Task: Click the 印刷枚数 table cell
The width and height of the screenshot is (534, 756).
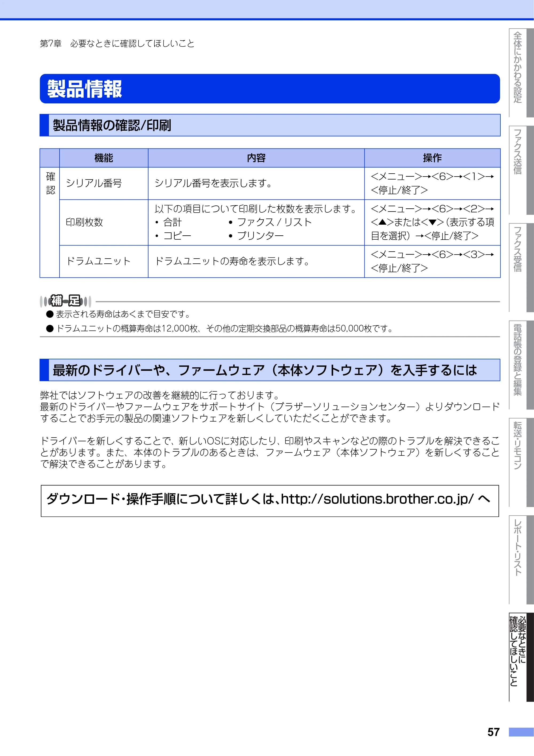Action: click(x=104, y=223)
